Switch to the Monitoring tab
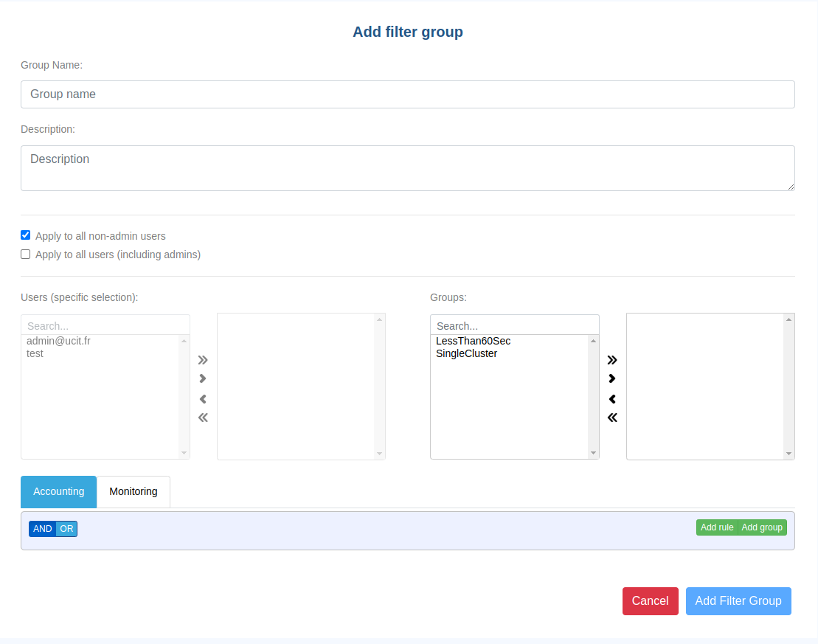Image resolution: width=818 pixels, height=644 pixels. click(134, 491)
